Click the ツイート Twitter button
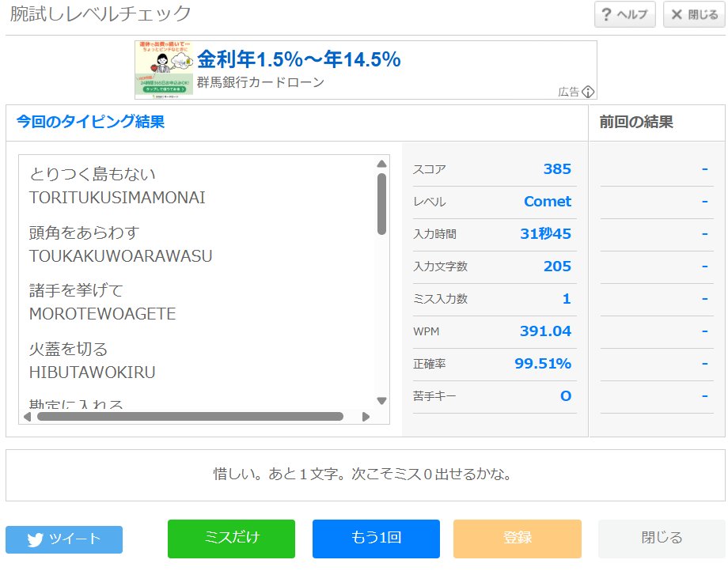728x571 pixels. pos(64,539)
